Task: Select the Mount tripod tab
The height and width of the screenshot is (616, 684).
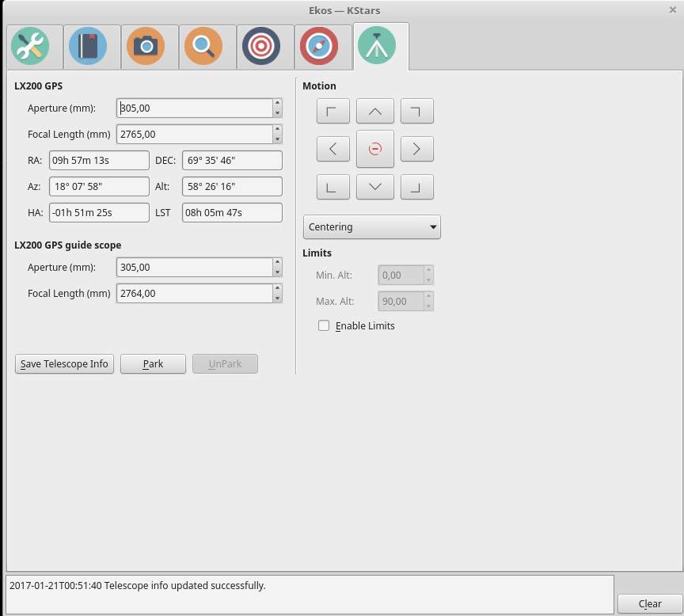Action: 377,46
